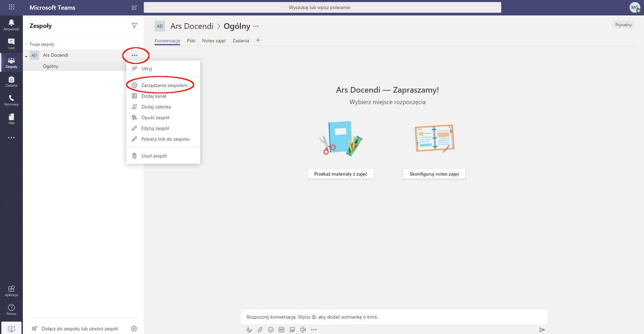The image size is (644, 334).
Task: Collapse the Ars Docendi team channels
Action: (26, 56)
